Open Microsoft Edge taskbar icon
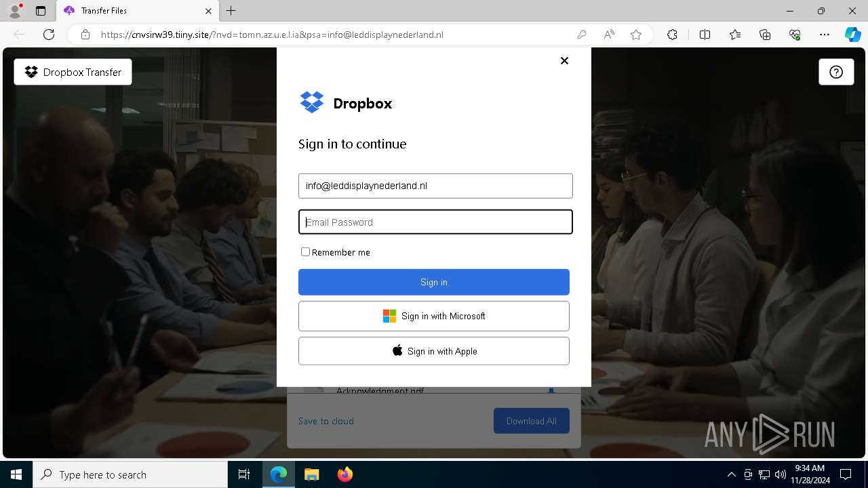This screenshot has height=488, width=868. [279, 474]
